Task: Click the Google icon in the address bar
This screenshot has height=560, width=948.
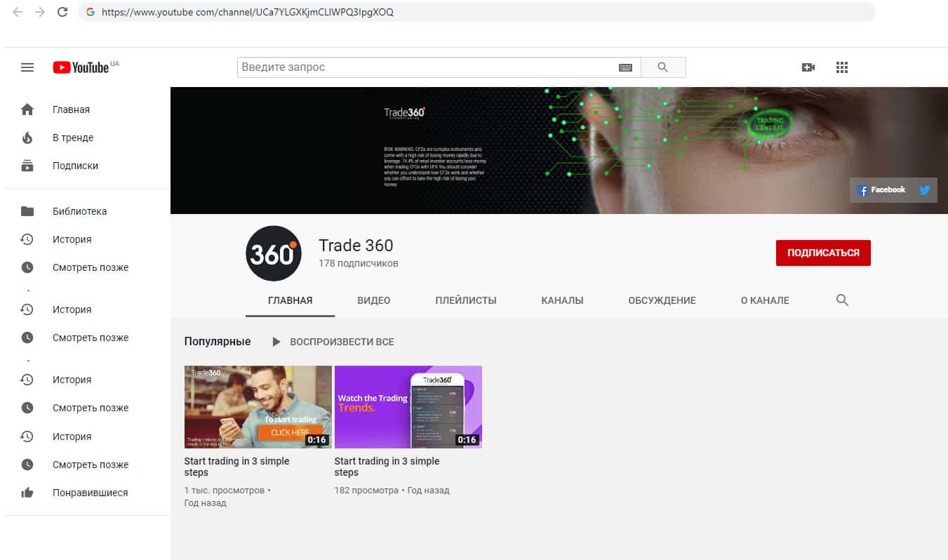Action: [x=91, y=12]
